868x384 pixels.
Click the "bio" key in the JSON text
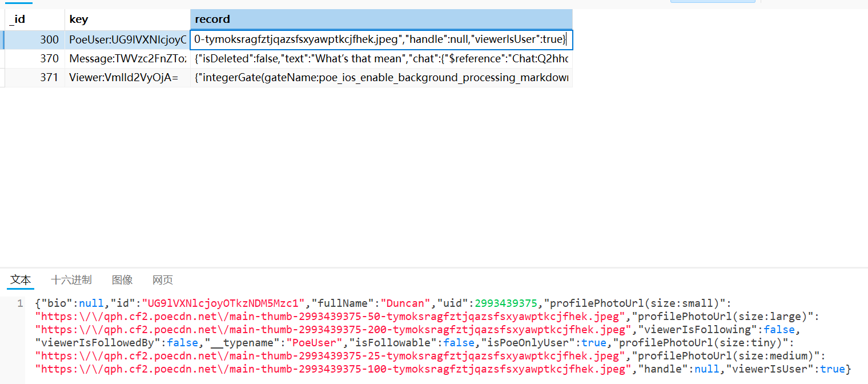coord(56,303)
